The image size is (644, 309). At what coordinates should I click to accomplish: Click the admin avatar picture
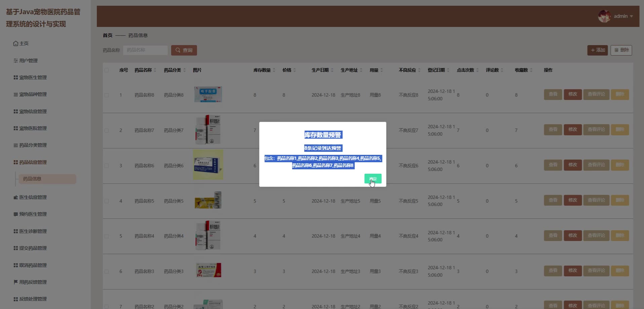[x=604, y=16]
